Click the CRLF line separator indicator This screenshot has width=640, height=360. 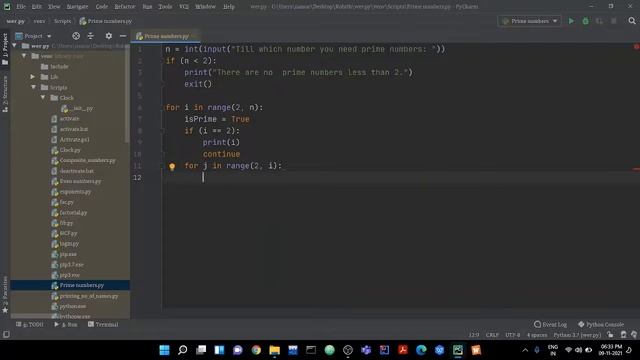(492, 335)
